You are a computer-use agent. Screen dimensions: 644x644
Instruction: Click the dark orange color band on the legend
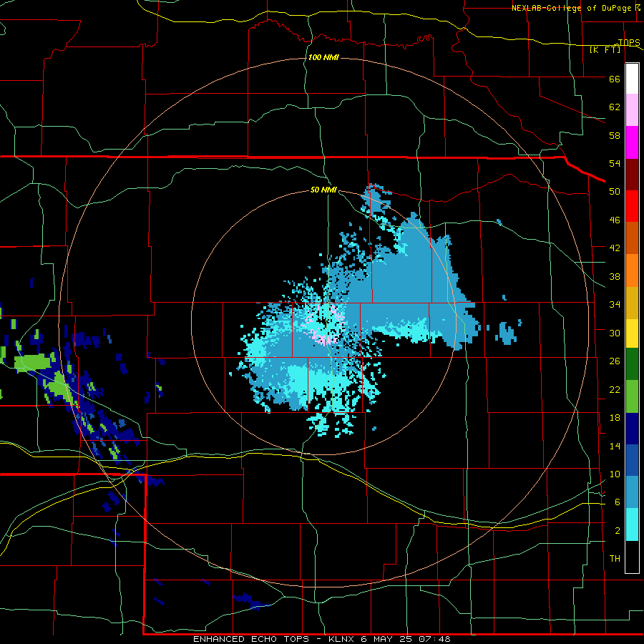point(632,238)
